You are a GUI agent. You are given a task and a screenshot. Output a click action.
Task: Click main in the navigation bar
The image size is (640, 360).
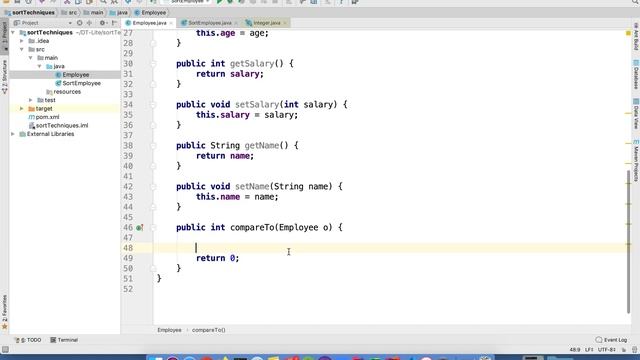(x=93, y=13)
